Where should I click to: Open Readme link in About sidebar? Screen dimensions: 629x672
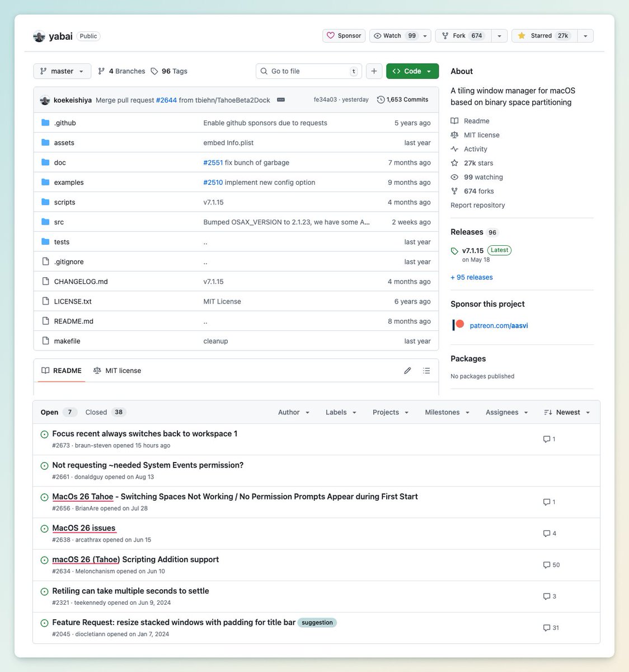(x=470, y=121)
